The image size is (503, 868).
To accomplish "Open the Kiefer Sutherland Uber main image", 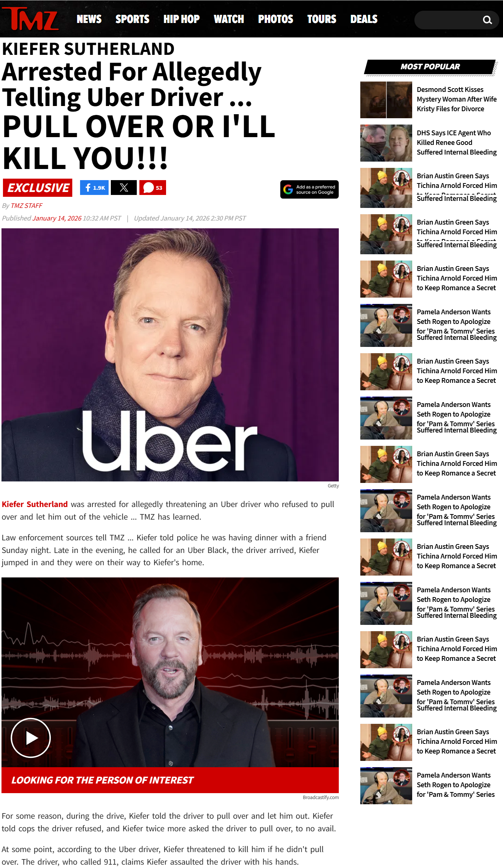I will [170, 355].
